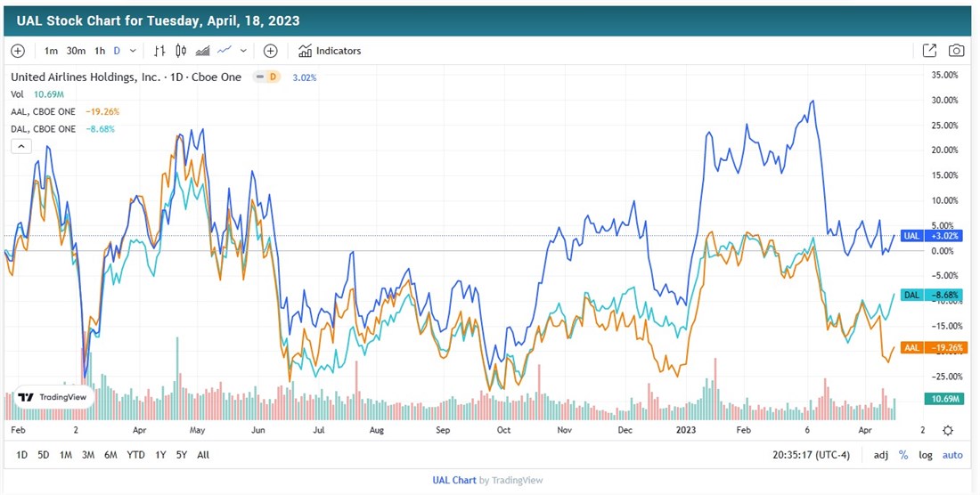Take a snapshot with camera icon
This screenshot has height=495, width=980.
pos(956,51)
